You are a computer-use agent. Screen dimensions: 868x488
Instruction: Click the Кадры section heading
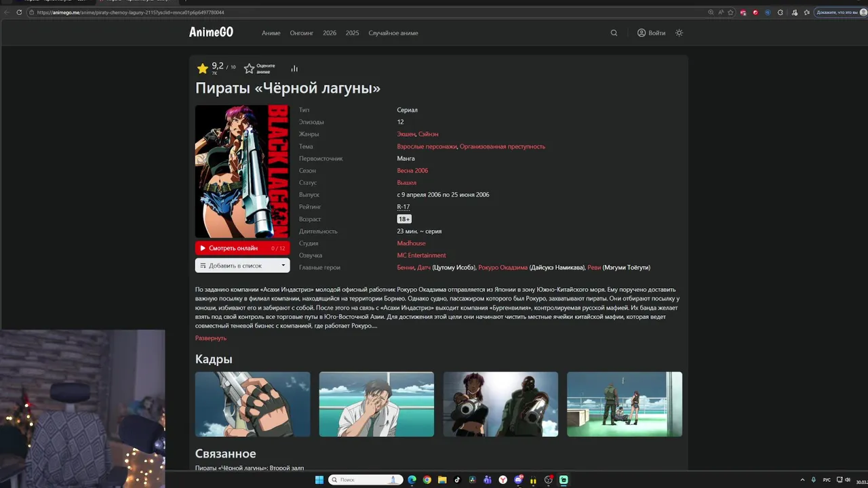214,359
